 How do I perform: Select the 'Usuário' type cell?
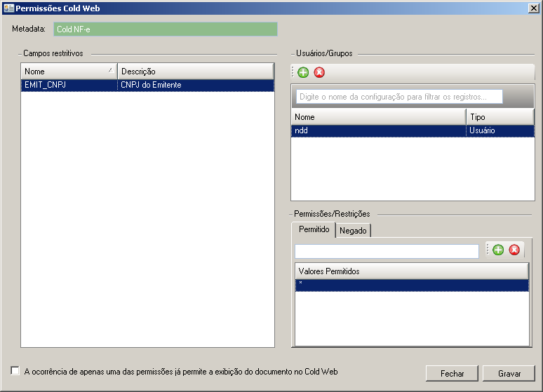(x=500, y=131)
